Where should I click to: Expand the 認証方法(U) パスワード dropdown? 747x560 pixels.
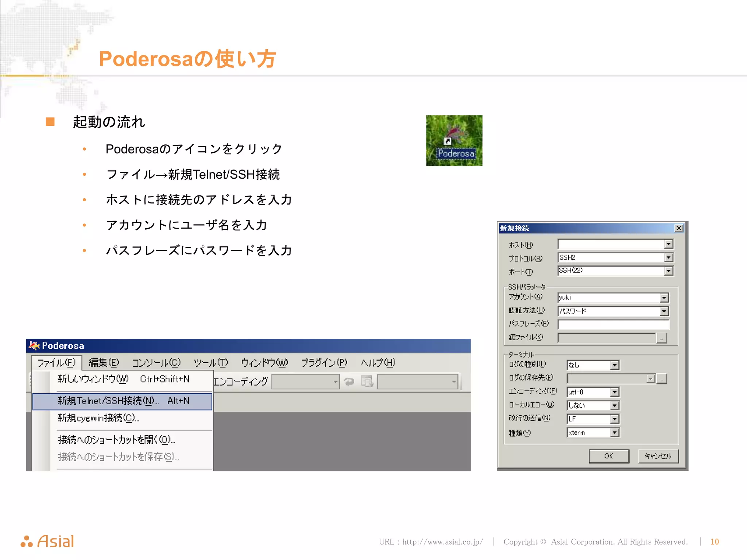click(x=664, y=311)
